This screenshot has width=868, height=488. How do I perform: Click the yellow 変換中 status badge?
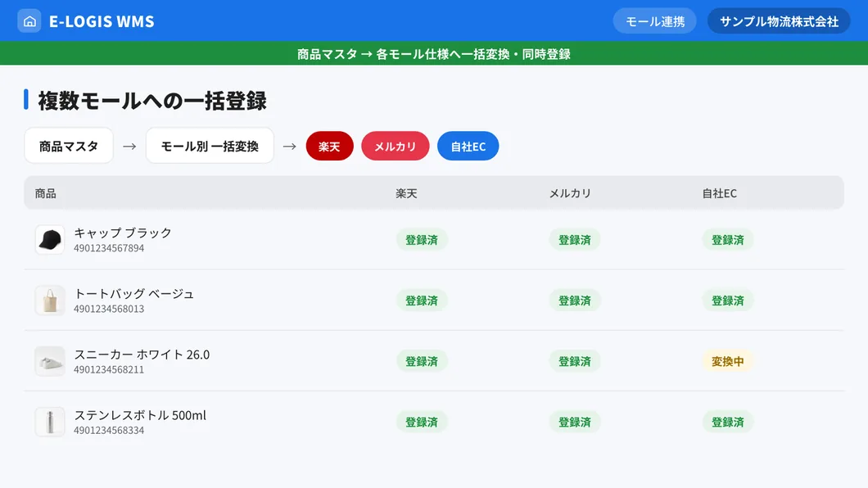(x=728, y=361)
